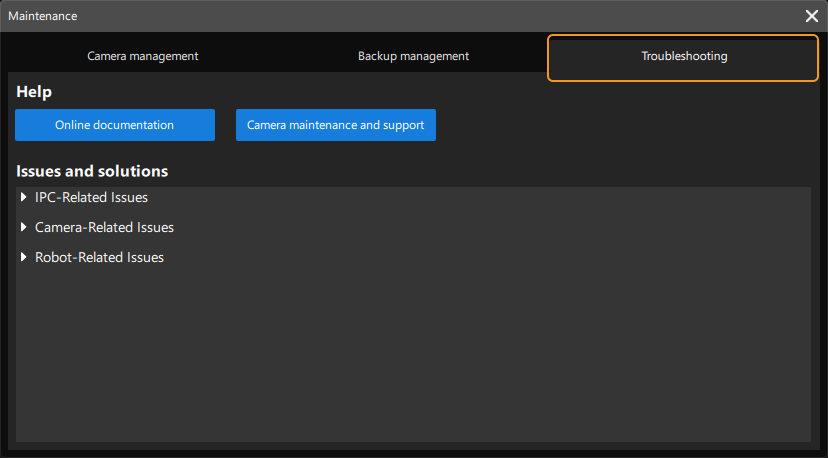
Task: Click blank title bar beside Maintenance title
Action: (x=400, y=16)
